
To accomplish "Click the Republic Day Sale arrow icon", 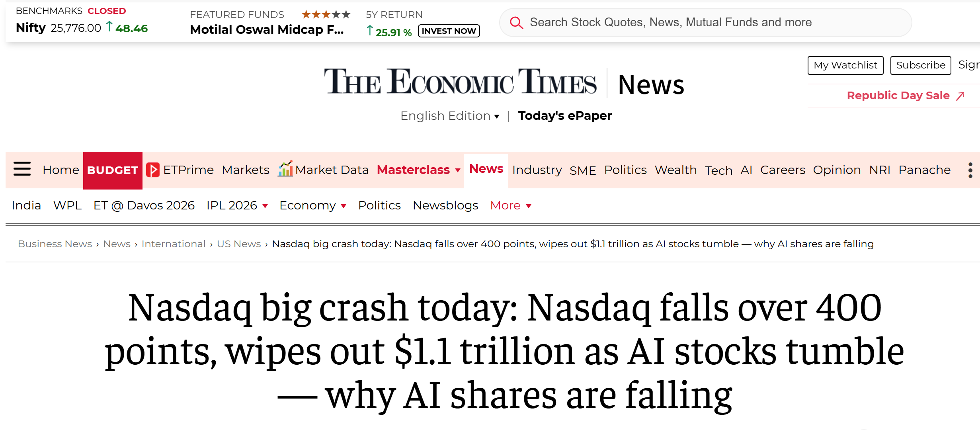I will 960,96.
